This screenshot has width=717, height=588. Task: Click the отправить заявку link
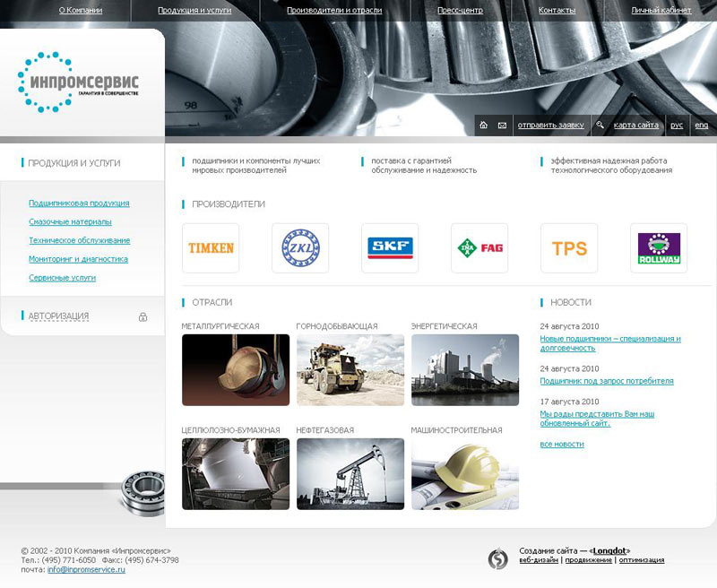pyautogui.click(x=551, y=125)
